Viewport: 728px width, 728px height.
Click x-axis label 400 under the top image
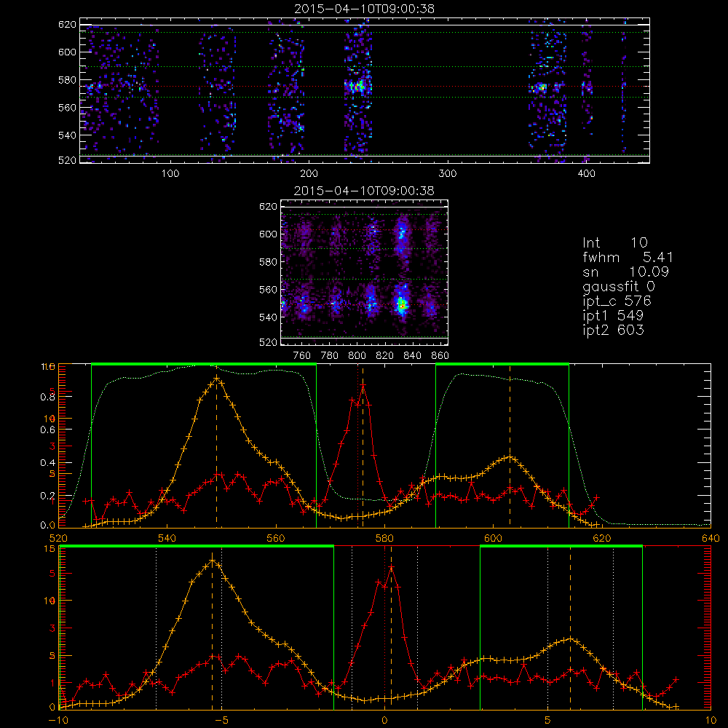pos(586,174)
